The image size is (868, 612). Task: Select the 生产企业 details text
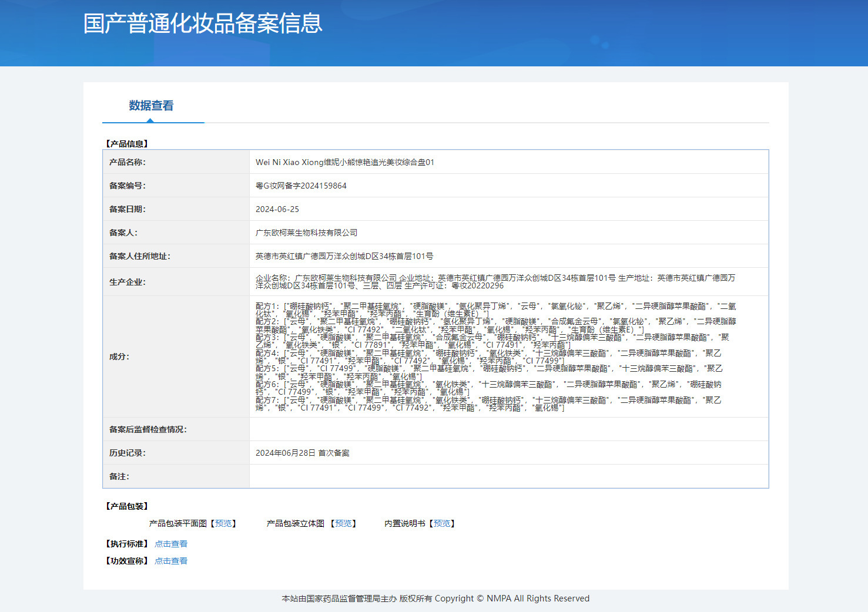click(x=495, y=282)
